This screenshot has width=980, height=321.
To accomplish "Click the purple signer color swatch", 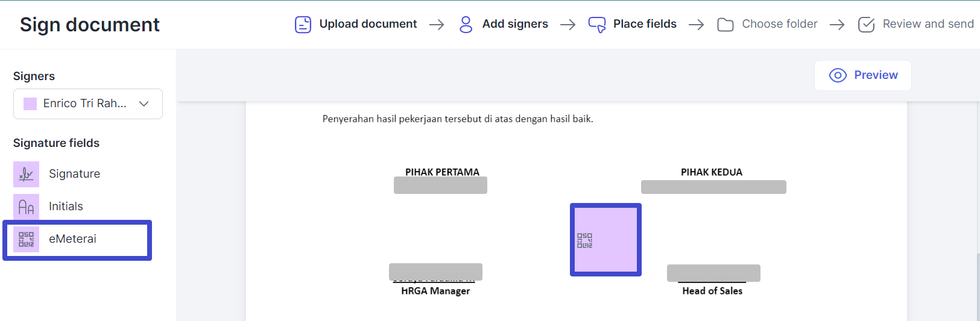I will point(30,104).
